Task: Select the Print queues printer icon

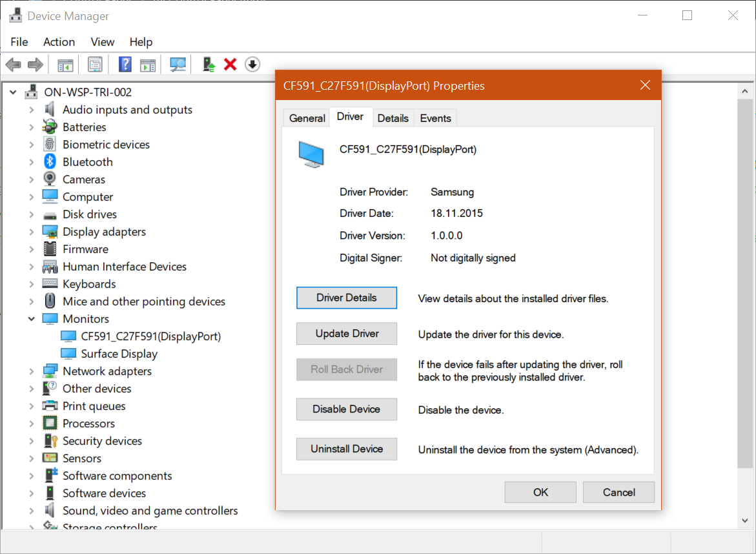Action: (50, 405)
